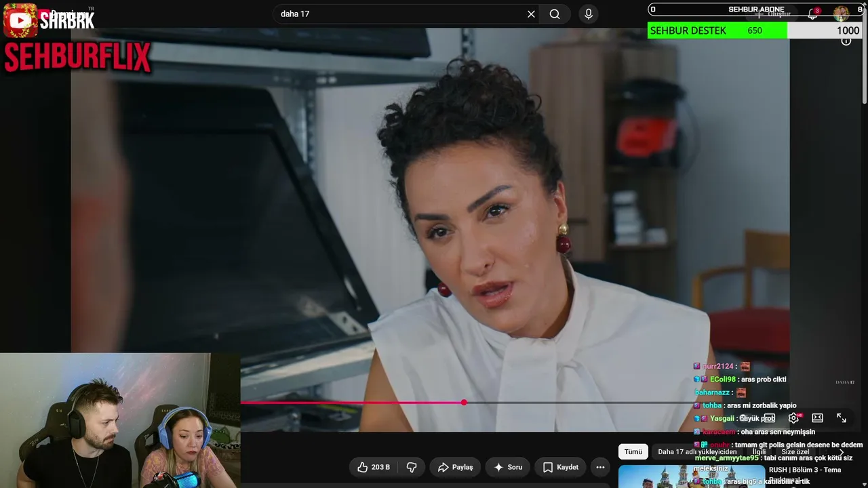Click the info icon on the video

point(846,41)
